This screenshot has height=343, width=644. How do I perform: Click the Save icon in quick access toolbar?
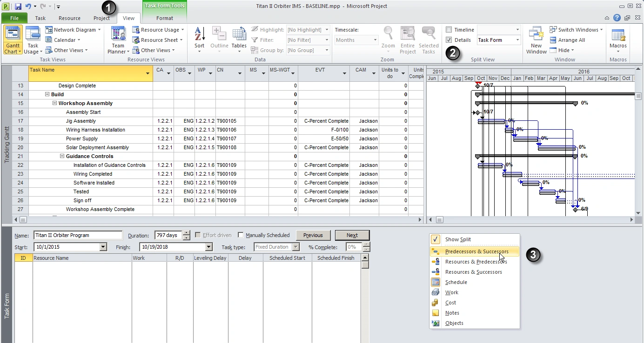point(18,7)
